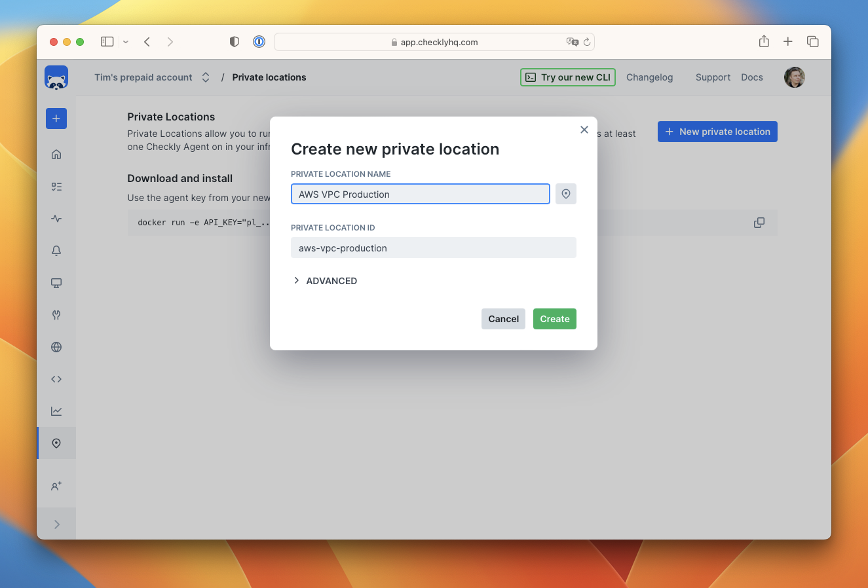Copy the docker run command via copy icon

pyautogui.click(x=759, y=223)
